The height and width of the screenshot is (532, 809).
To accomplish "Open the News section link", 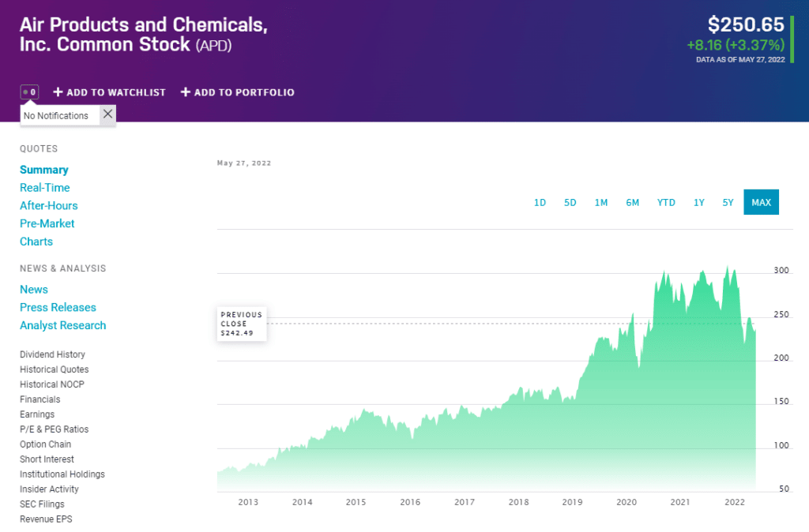I will (34, 290).
